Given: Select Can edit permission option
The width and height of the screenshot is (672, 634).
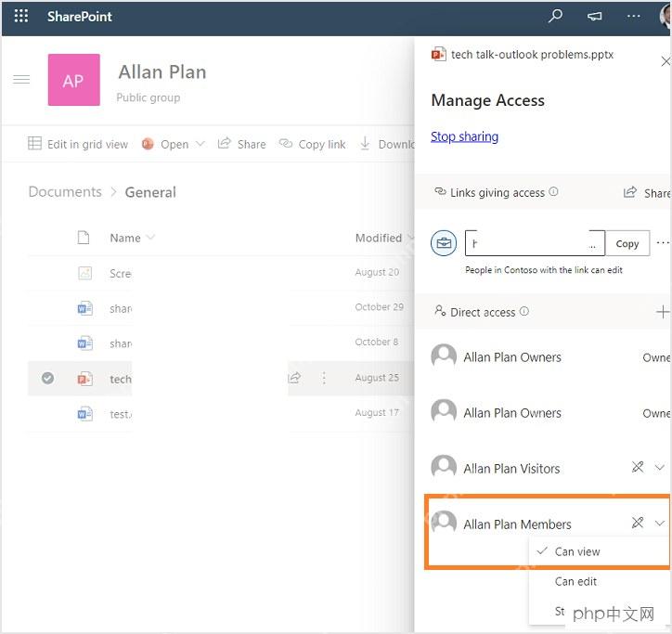Looking at the screenshot, I should point(600,581).
